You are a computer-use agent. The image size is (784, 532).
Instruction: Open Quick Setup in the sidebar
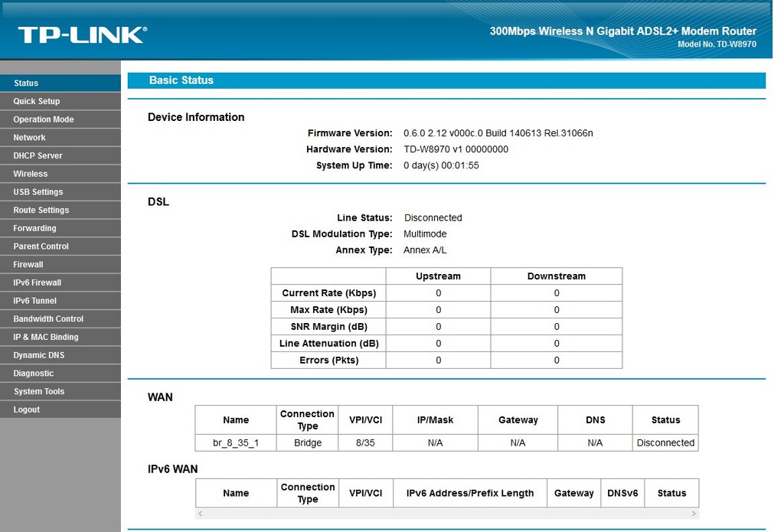(x=60, y=101)
